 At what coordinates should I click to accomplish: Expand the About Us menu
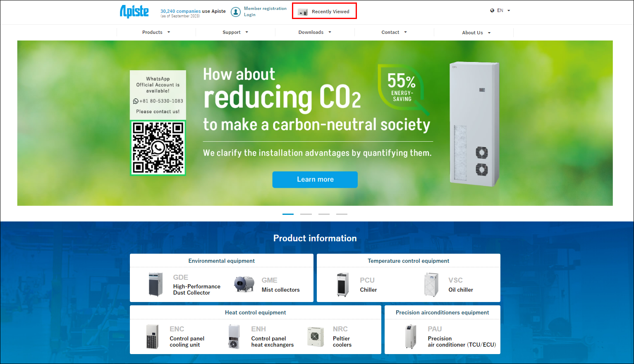coord(476,33)
